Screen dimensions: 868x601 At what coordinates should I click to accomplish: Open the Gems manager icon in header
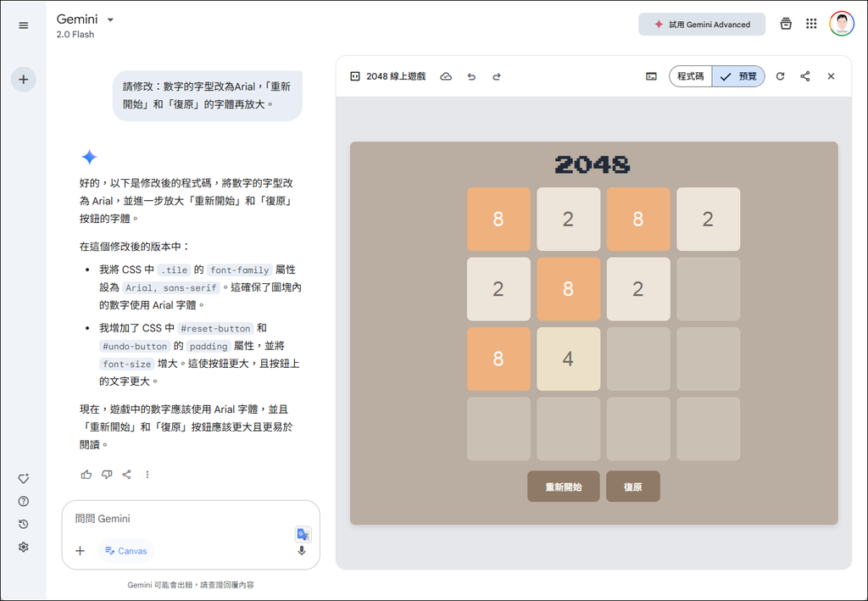(x=786, y=24)
